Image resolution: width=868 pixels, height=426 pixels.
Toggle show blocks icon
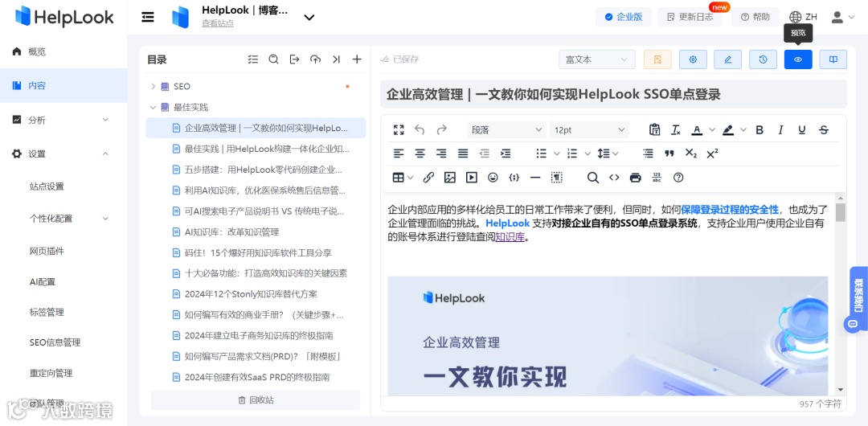click(557, 178)
